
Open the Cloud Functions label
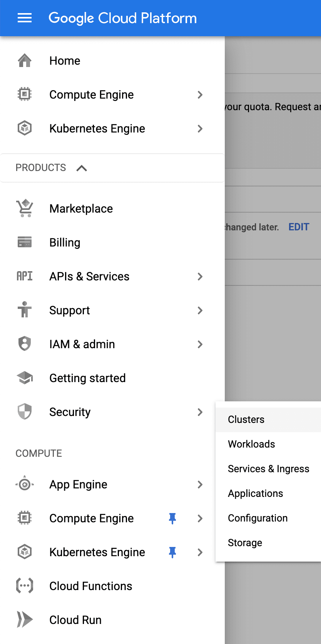click(x=90, y=586)
